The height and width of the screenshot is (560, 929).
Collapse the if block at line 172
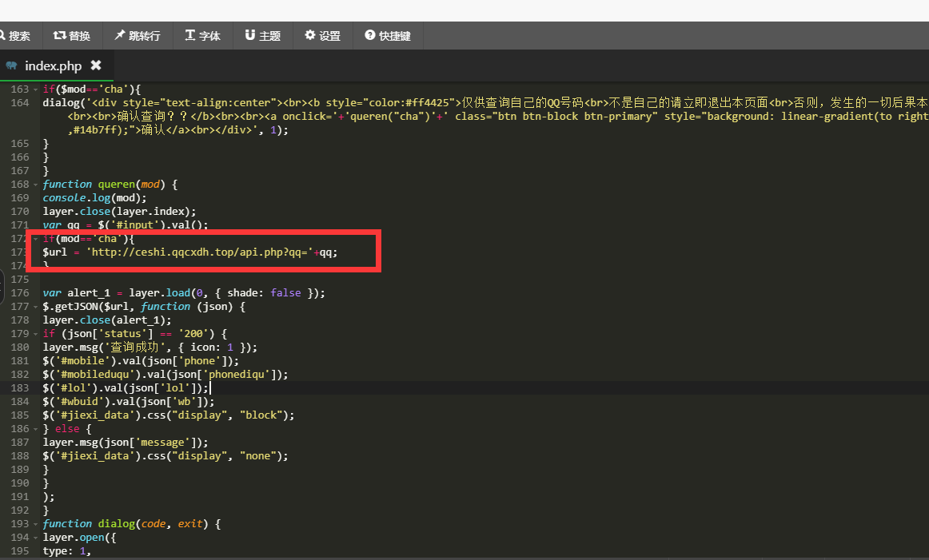[x=36, y=239]
